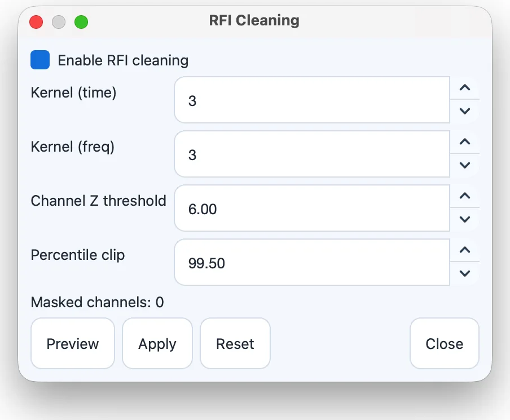Click the green zoom window button
The image size is (510, 420).
coord(81,22)
